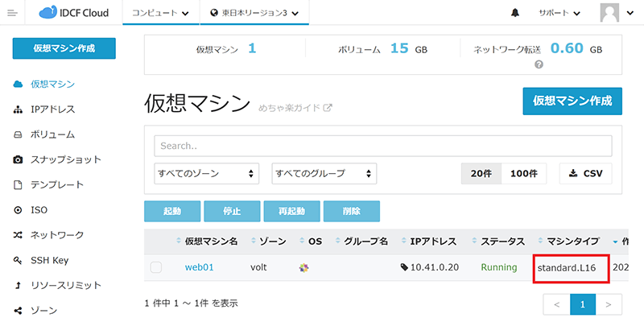
Task: Click the Search input field
Action: coord(382,146)
